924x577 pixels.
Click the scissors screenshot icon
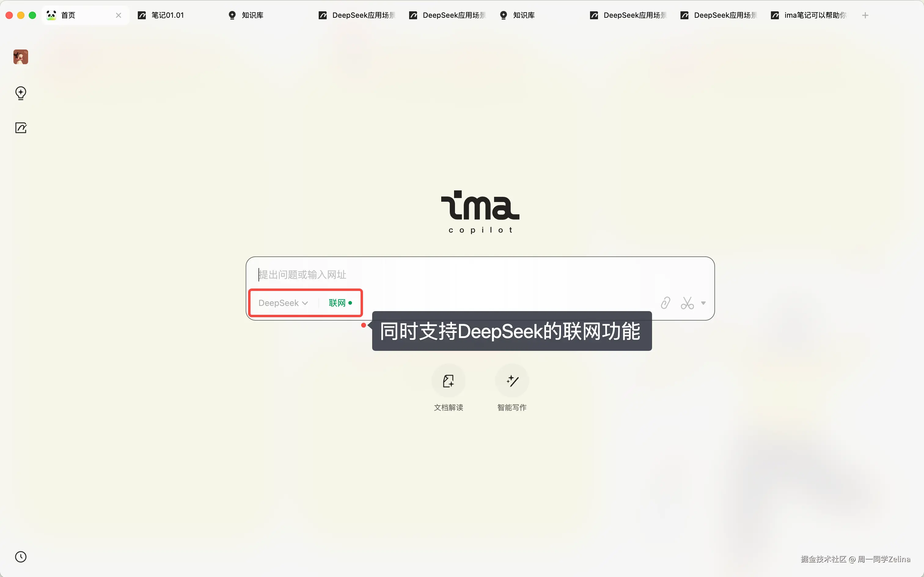[x=687, y=303]
